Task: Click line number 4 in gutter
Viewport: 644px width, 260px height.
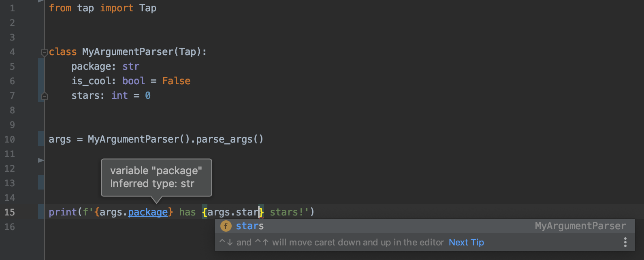Action: (x=12, y=52)
